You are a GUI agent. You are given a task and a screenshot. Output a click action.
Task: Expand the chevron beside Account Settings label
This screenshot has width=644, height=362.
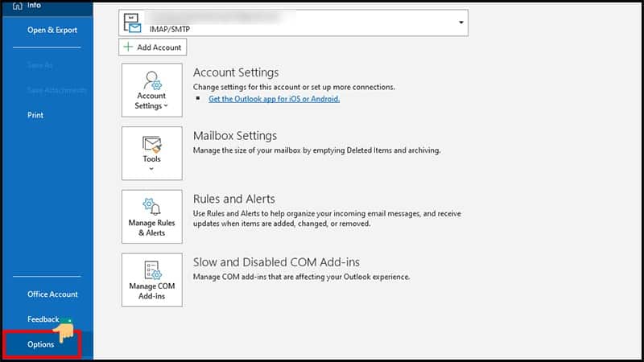click(x=166, y=106)
